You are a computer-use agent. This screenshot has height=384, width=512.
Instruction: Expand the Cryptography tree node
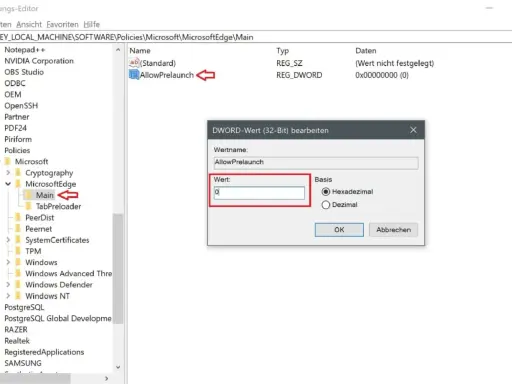coord(8,173)
